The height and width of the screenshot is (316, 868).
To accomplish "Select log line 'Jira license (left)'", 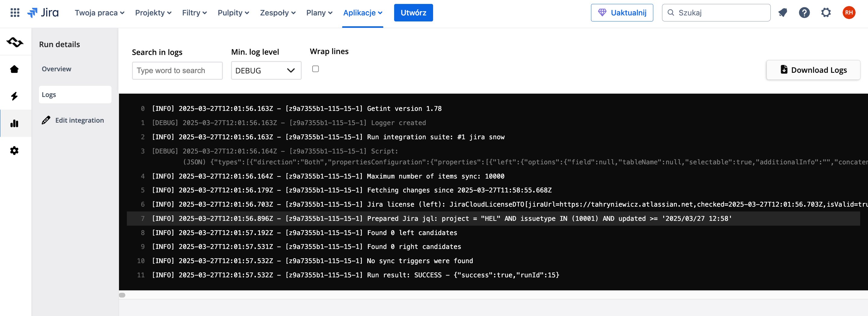I will coord(493,204).
